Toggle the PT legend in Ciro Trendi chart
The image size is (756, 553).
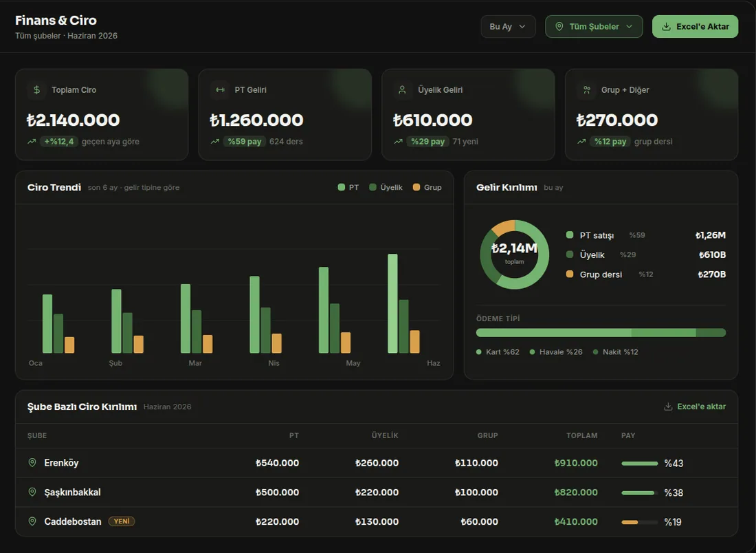tap(348, 187)
